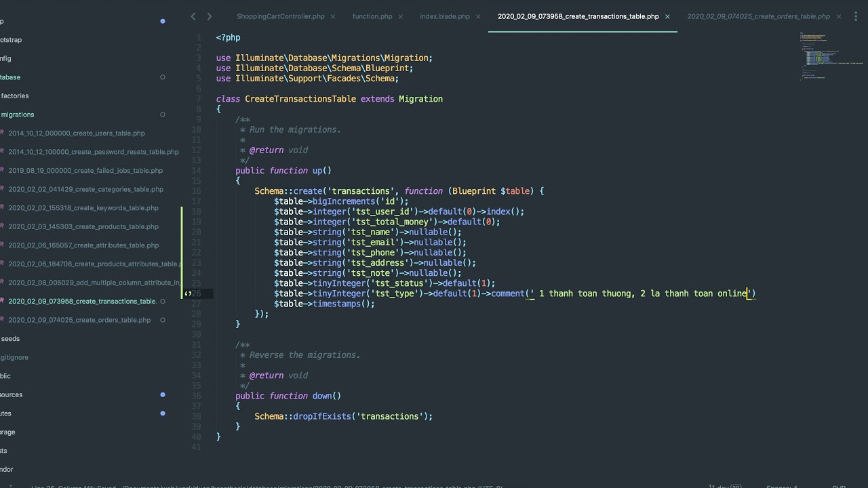Select 2020_02_09_073958_create_transactions_table in sidebar
The image size is (868, 488).
click(x=82, y=301)
